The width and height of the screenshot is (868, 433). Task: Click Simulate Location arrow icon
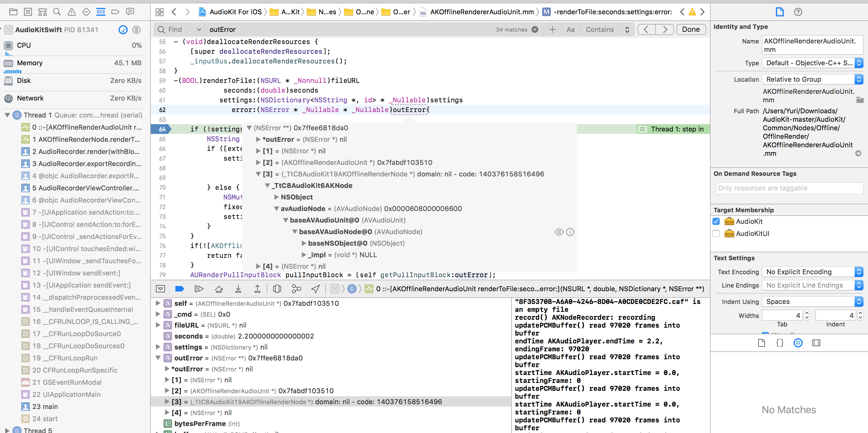point(315,288)
